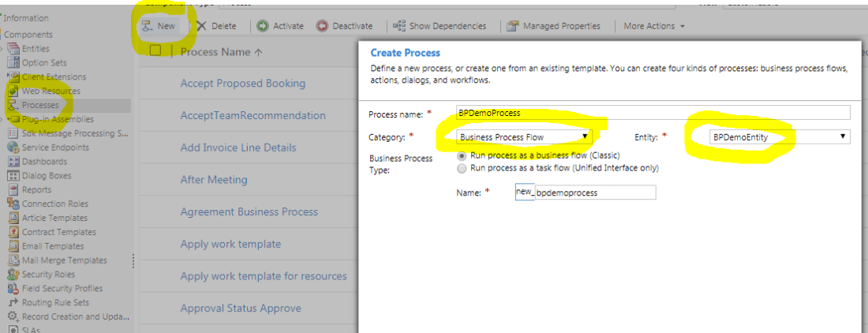The height and width of the screenshot is (333, 868).
Task: Click the Article Templates icon
Action: click(x=14, y=218)
